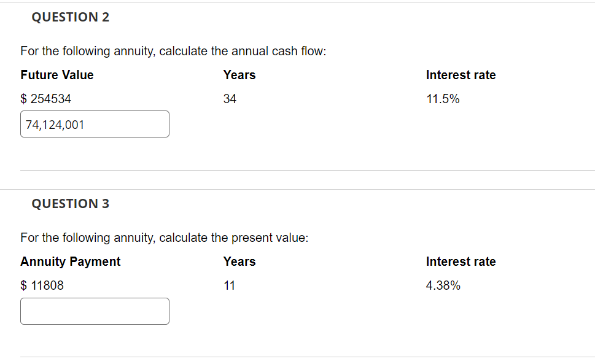Click the QUESTION 3 heading
595x364 pixels.
tap(70, 203)
